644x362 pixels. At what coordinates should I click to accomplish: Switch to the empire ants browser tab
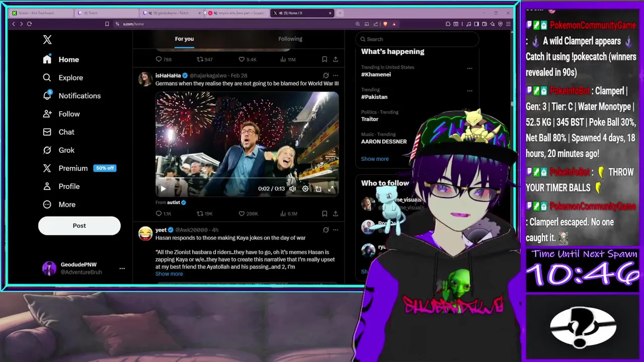click(236, 13)
